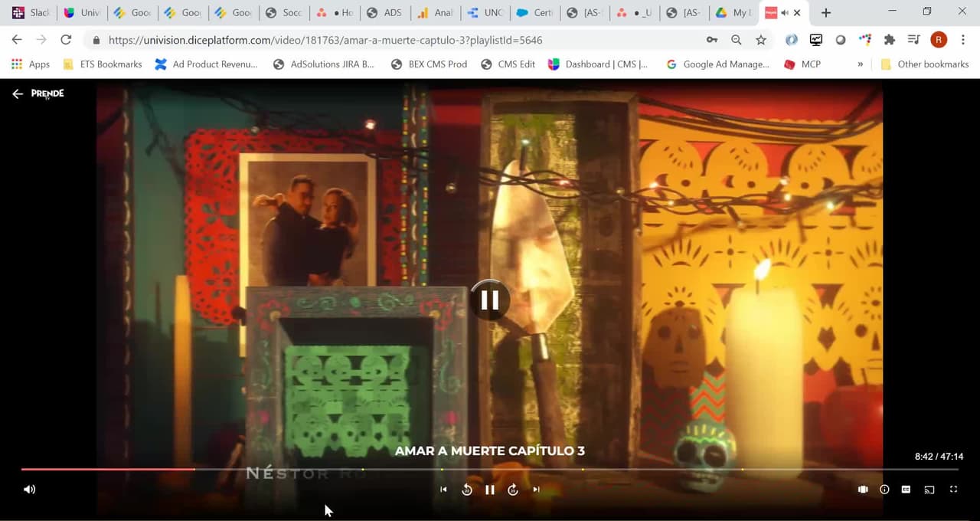Skip forward 30 seconds in video

(513, 490)
